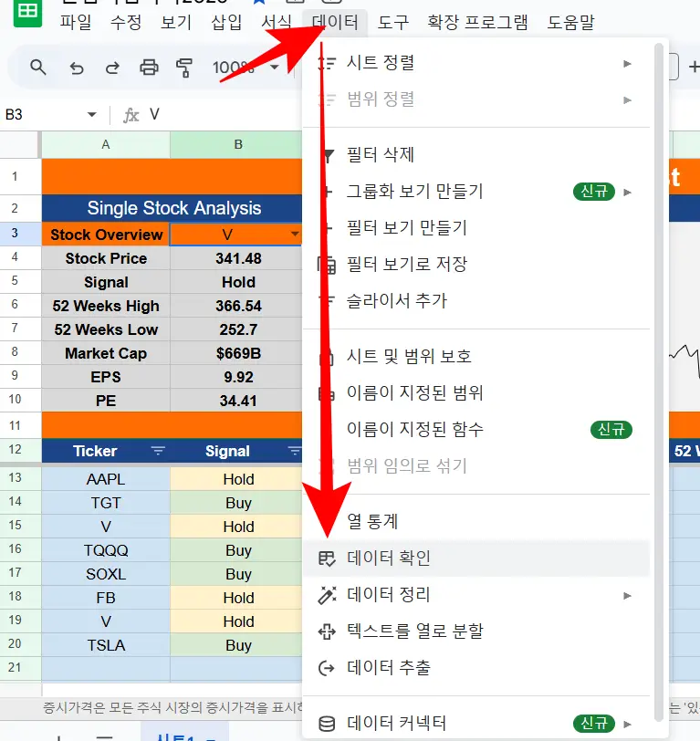Open the 파일 menu
Image resolution: width=700 pixels, height=741 pixels.
click(76, 22)
